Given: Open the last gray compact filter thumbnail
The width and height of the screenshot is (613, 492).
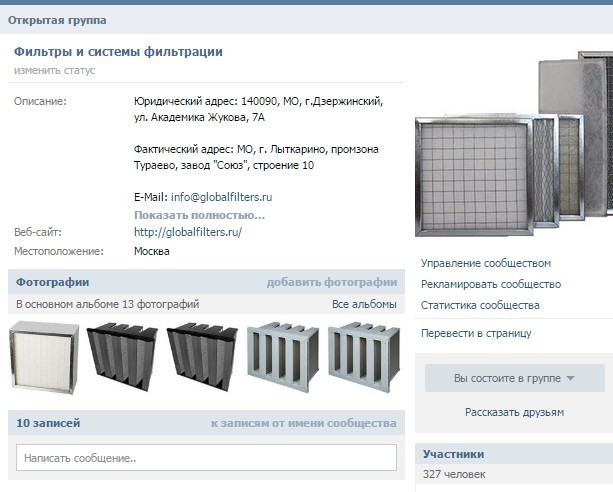Looking at the screenshot, I should tap(364, 357).
